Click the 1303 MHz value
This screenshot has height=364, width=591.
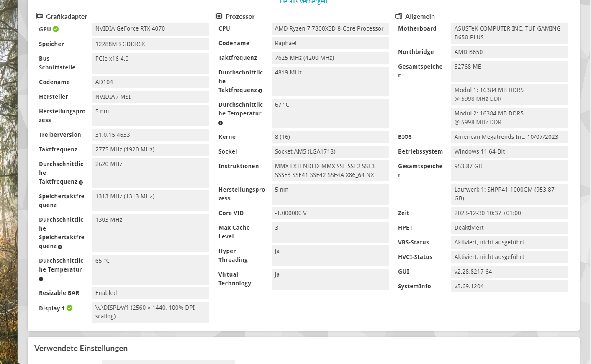(x=151, y=233)
